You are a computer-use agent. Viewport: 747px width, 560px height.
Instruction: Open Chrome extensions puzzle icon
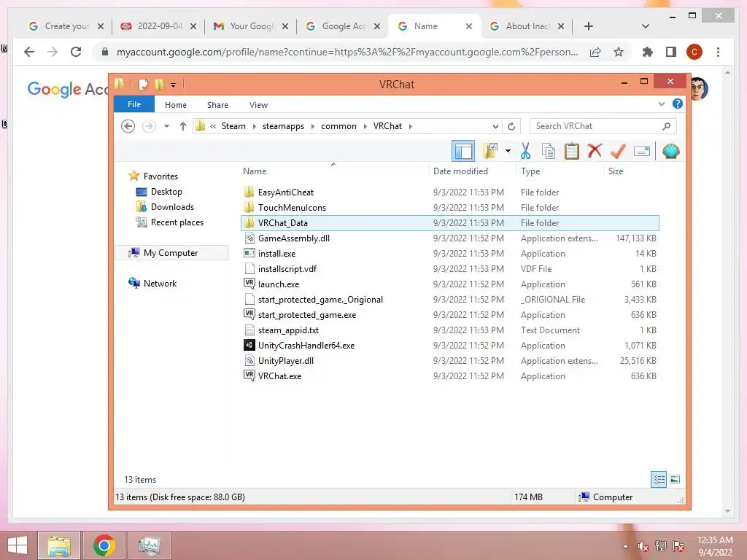click(648, 52)
